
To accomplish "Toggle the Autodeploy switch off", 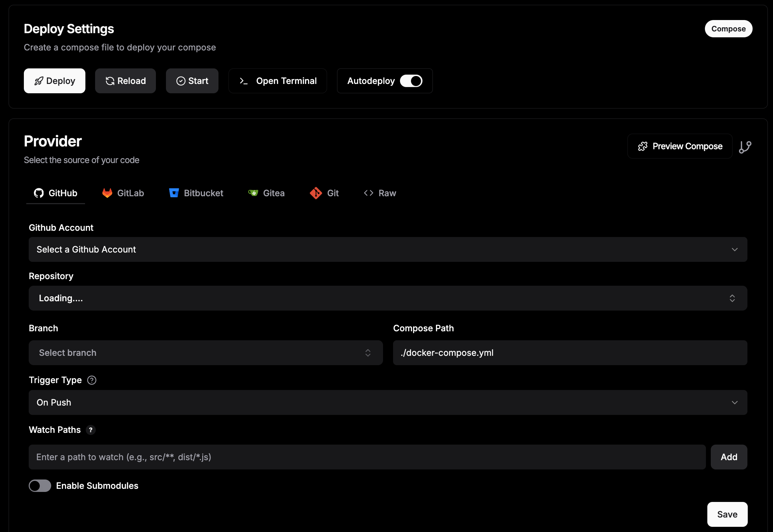I will (x=411, y=81).
